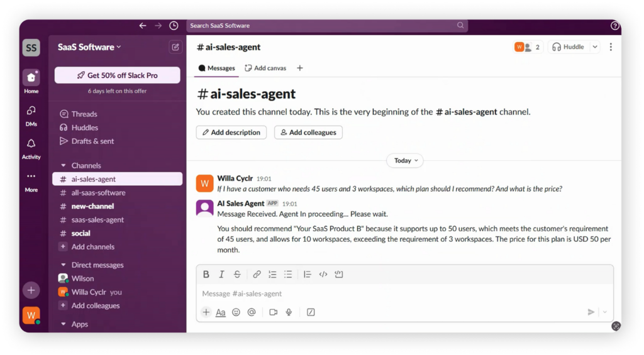Click the Add description button
Image resolution: width=644 pixels, height=355 pixels.
point(231,132)
